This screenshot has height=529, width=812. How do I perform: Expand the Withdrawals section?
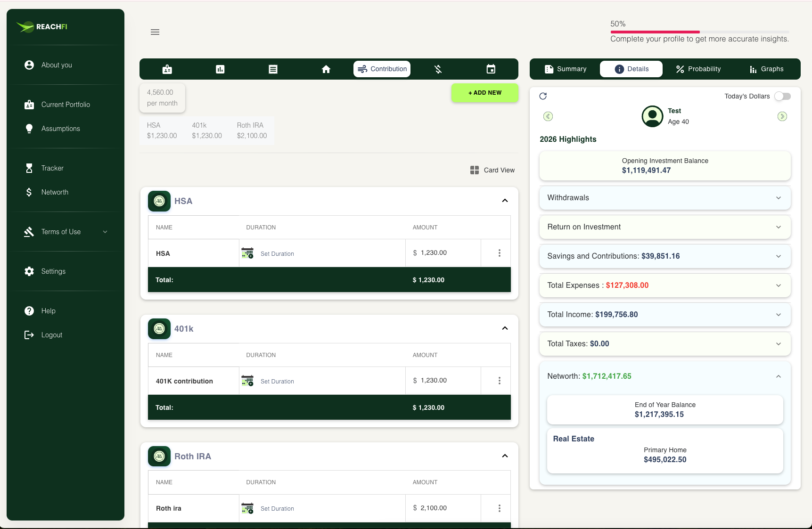coord(664,198)
